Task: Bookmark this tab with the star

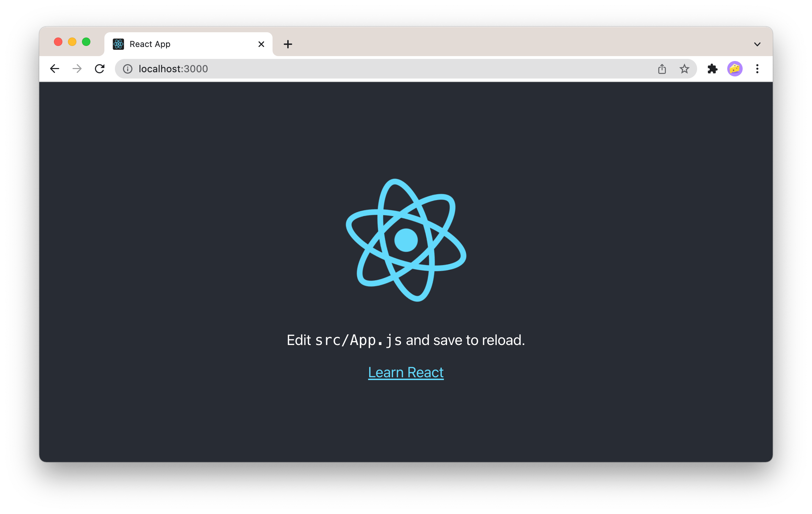Action: click(684, 69)
